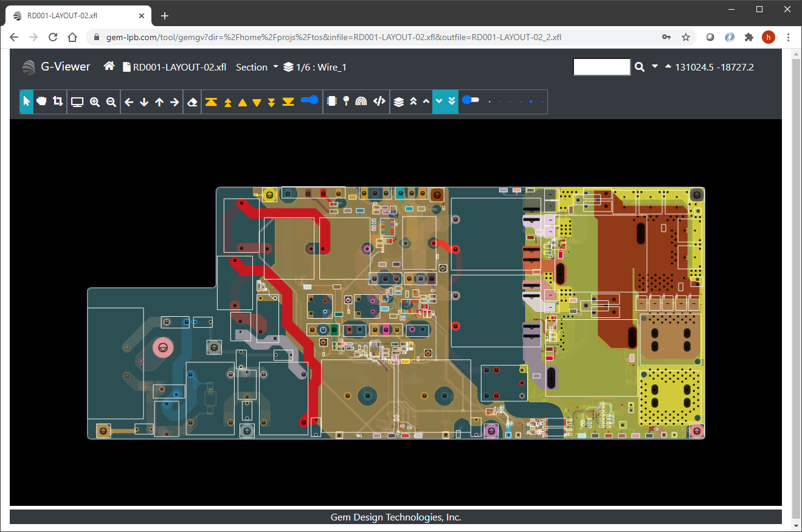802x532 pixels.
Task: Choose the crop region tool
Action: (x=58, y=102)
